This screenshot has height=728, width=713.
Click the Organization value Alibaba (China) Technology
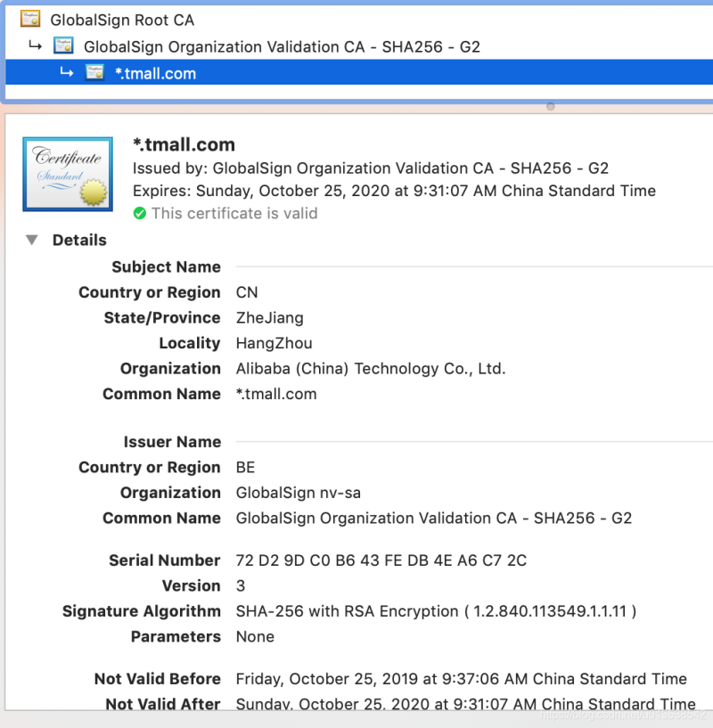[370, 369]
